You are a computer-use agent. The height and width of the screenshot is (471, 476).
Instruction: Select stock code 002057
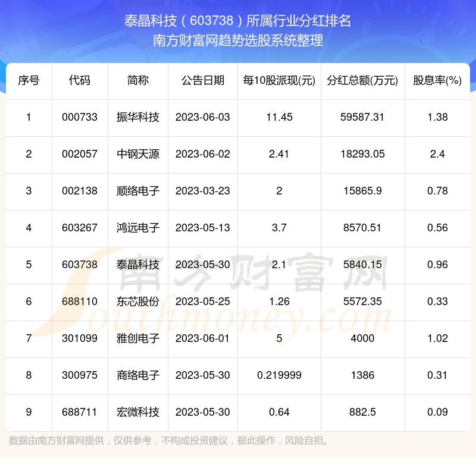[80, 154]
